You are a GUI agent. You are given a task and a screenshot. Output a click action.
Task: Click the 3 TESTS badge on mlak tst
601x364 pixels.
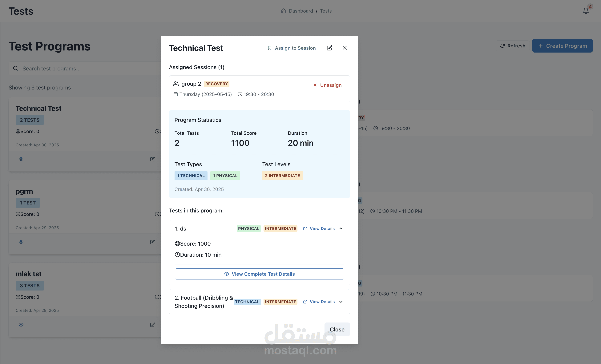[30, 286]
